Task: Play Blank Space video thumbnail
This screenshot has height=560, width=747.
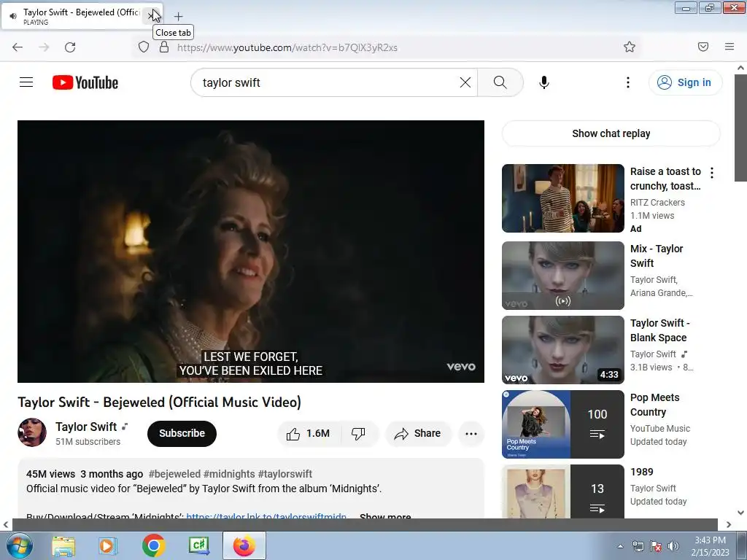Action: 563,349
